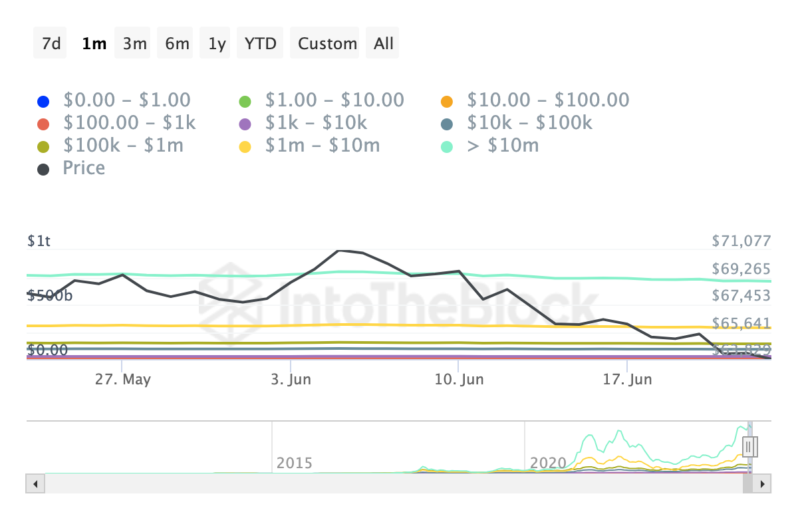798x532 pixels.
Task: Select the 7d time range
Action: (51, 44)
